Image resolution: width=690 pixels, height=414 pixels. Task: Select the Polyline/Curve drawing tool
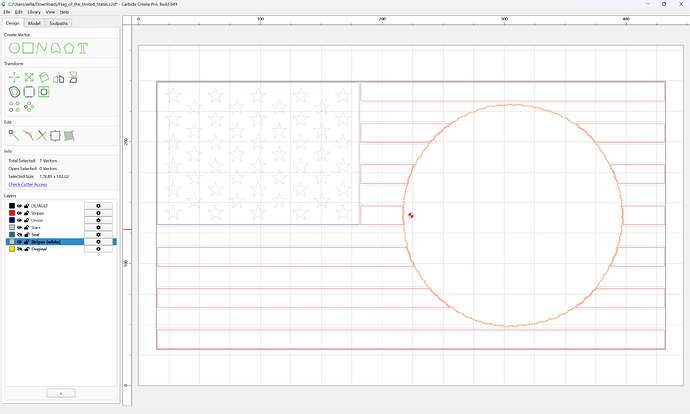pyautogui.click(x=41, y=48)
